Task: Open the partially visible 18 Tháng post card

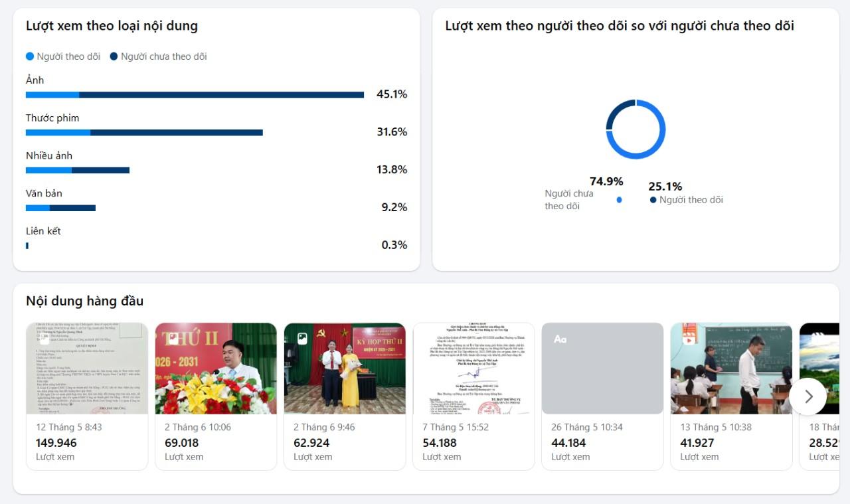Action: click(819, 396)
